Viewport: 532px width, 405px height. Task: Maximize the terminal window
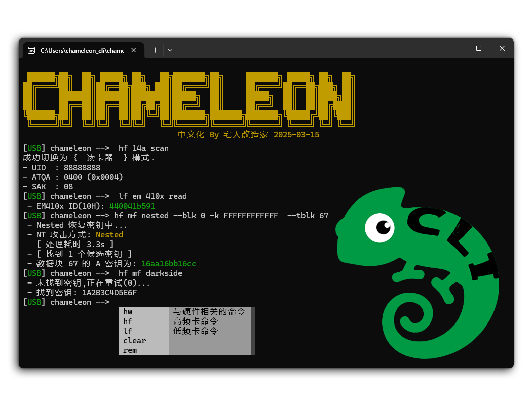point(479,48)
